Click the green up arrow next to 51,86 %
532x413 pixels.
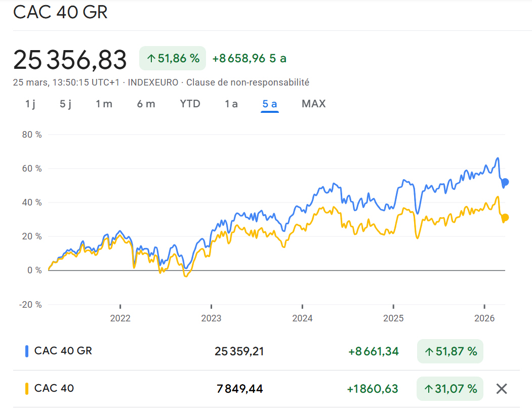(153, 58)
